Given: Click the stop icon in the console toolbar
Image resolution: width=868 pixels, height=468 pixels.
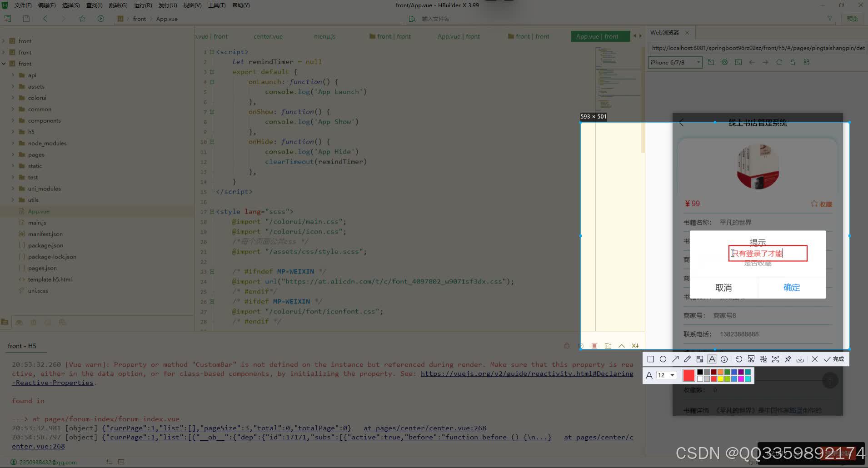Looking at the screenshot, I should click(x=594, y=346).
